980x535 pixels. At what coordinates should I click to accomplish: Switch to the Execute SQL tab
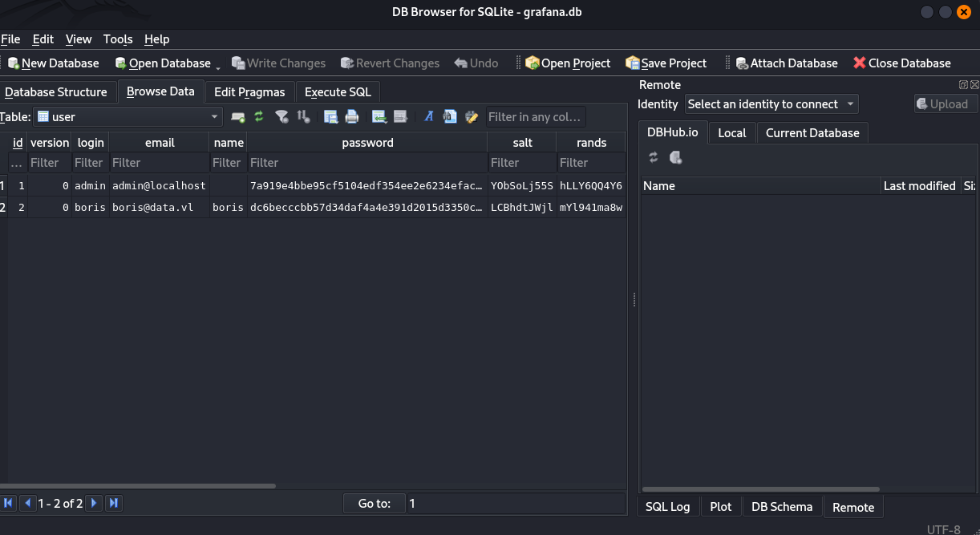coord(338,92)
